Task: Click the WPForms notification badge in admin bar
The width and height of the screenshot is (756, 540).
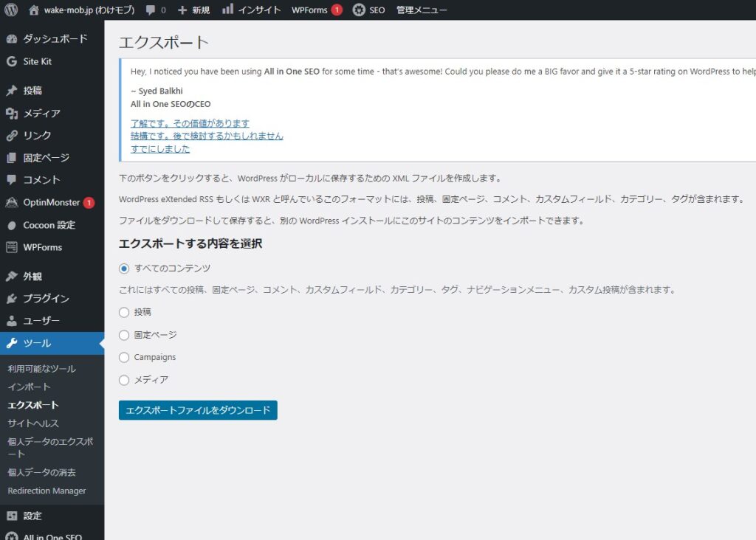Action: tap(337, 10)
